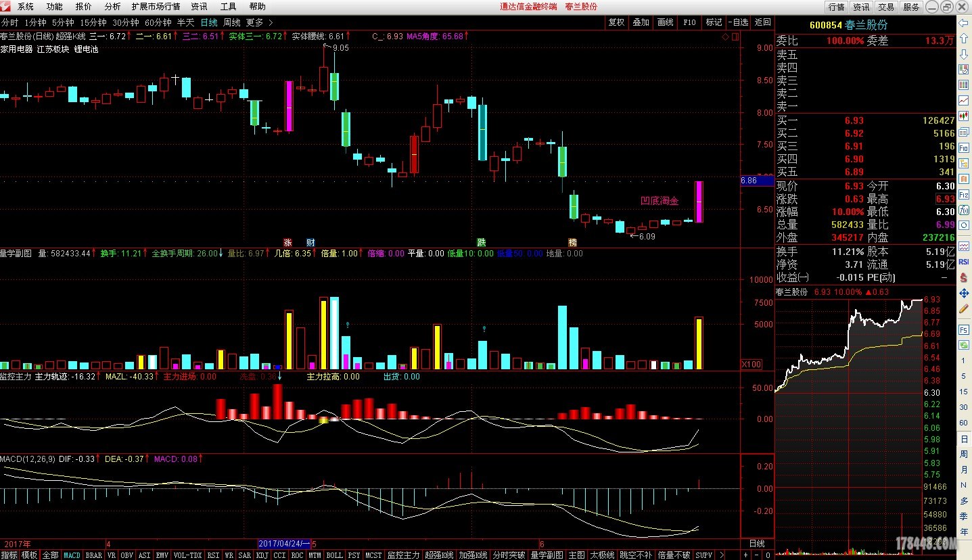This screenshot has height=560, width=972.
Task: Click the red dollar sign sidebar icon
Action: (963, 278)
